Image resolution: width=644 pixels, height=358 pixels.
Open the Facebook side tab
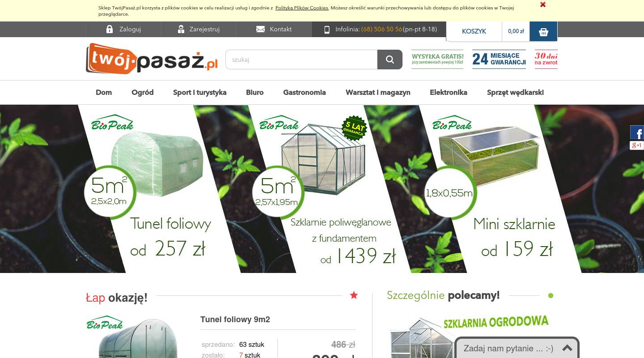tap(637, 133)
